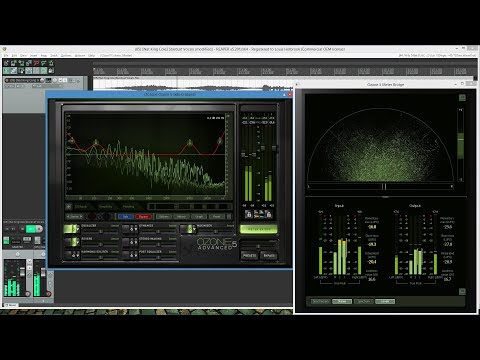480x360 pixels.
Task: Open Ozone History button
Action: pyautogui.click(x=181, y=216)
